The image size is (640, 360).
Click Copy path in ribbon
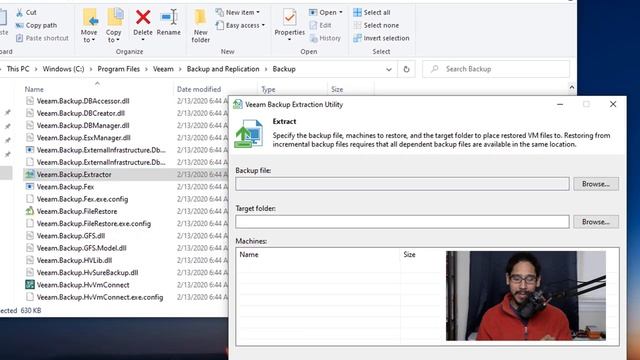click(36, 25)
